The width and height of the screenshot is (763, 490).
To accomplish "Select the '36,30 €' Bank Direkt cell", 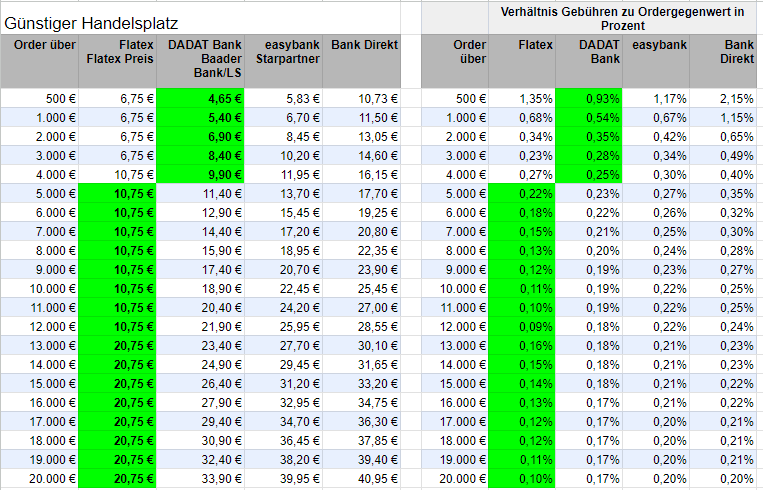I will point(362,421).
